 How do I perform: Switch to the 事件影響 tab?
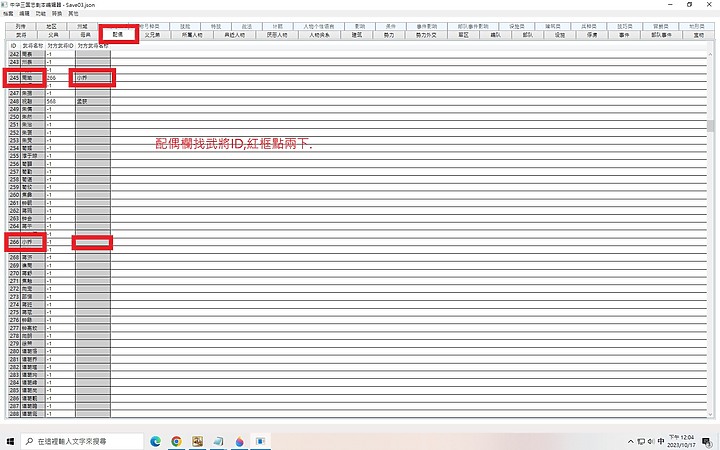point(427,27)
